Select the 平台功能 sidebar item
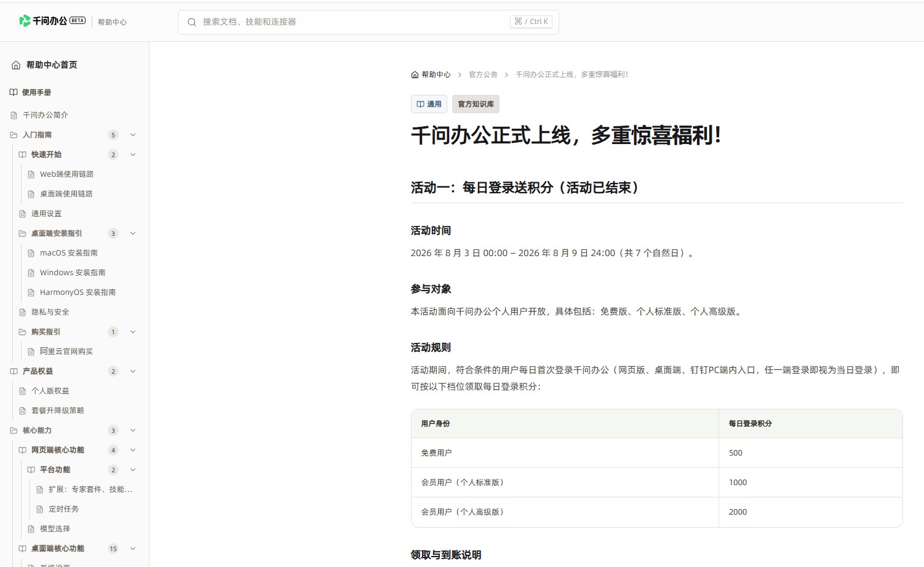This screenshot has height=567, width=924. point(55,470)
